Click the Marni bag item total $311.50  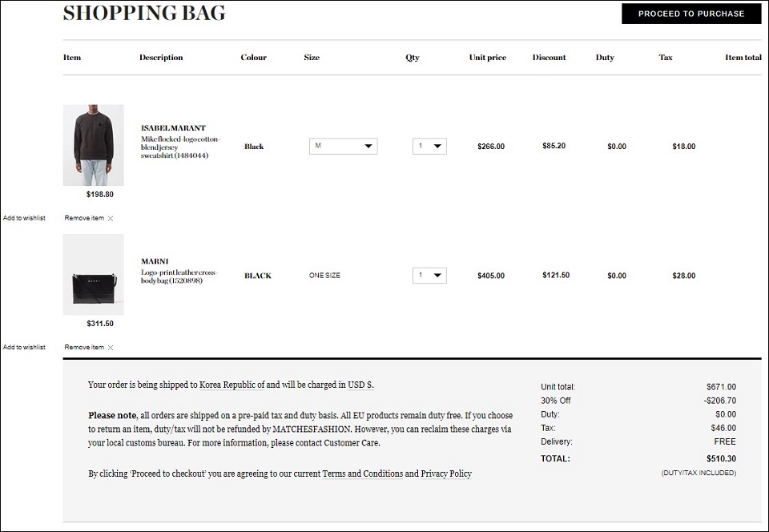click(x=99, y=324)
